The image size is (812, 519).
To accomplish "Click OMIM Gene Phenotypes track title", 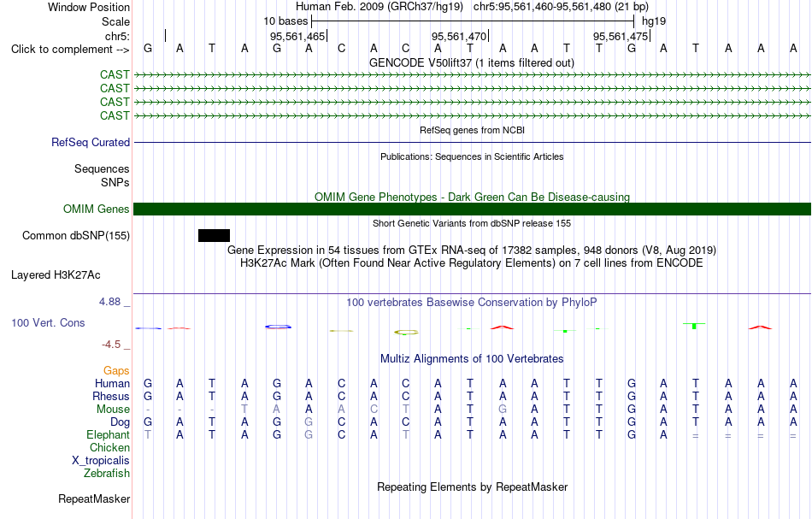I will tap(473, 198).
